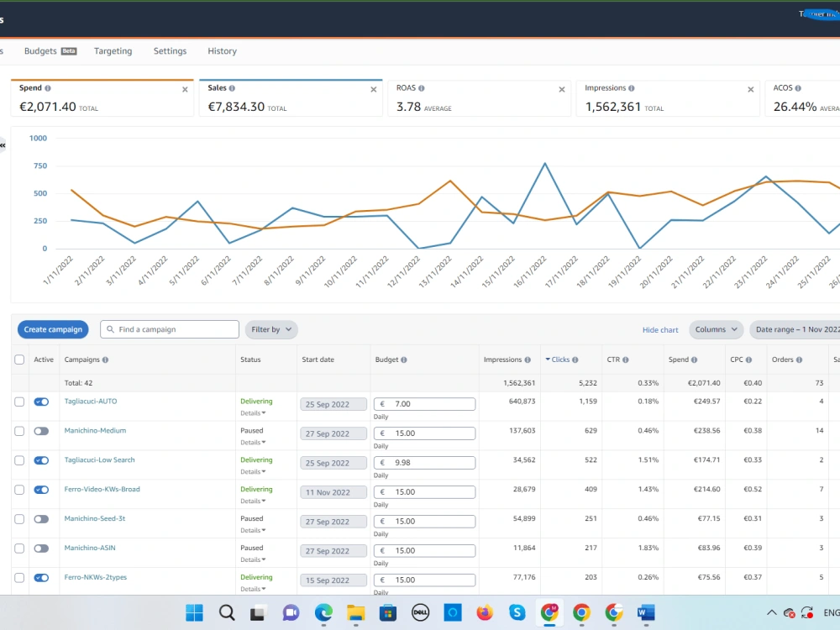Open the Filter by dropdown
Image resolution: width=840 pixels, height=630 pixels.
click(x=271, y=329)
